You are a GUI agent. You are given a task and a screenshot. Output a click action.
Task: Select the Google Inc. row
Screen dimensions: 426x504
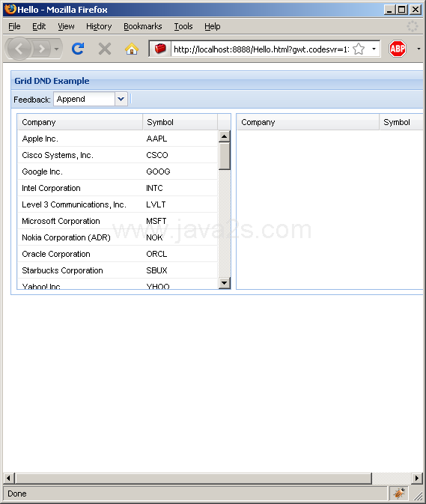click(x=118, y=171)
